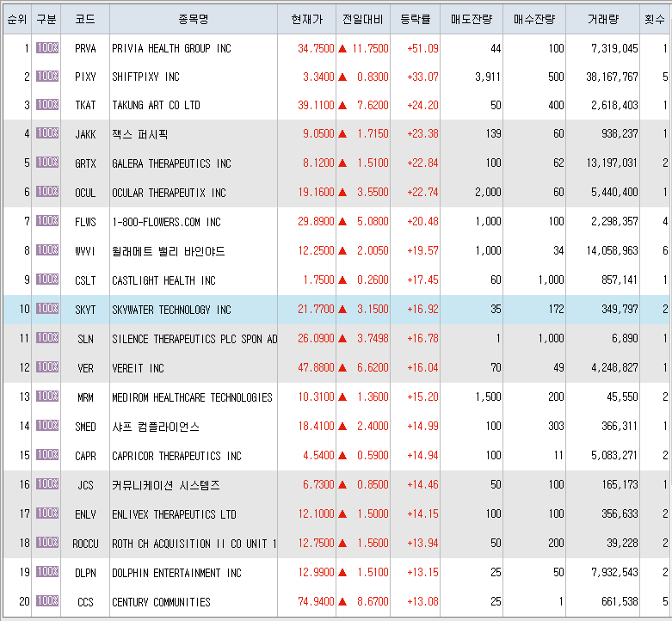Select the ENLIVEX THERAPEUTICS LTD stock name
The height and width of the screenshot is (621, 672).
174,514
